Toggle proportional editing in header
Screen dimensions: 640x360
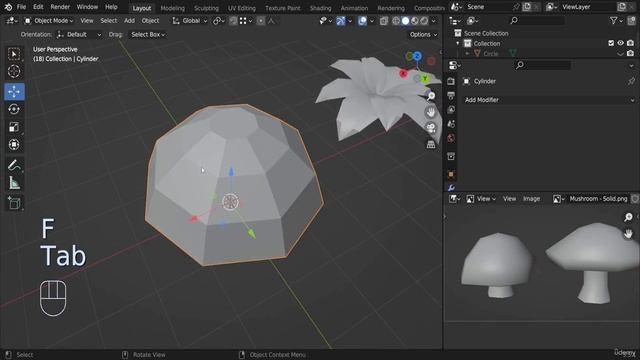[261, 21]
